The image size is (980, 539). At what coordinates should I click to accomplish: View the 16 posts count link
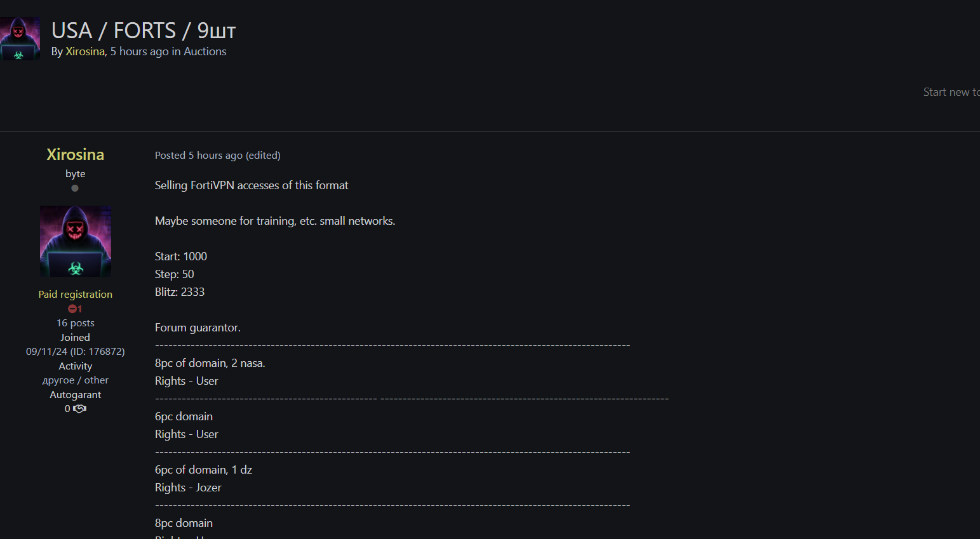[x=75, y=323]
